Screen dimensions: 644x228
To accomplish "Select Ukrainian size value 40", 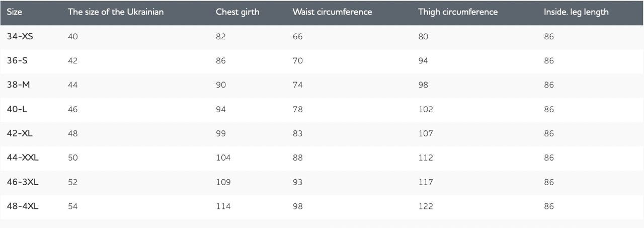I will pyautogui.click(x=73, y=36).
